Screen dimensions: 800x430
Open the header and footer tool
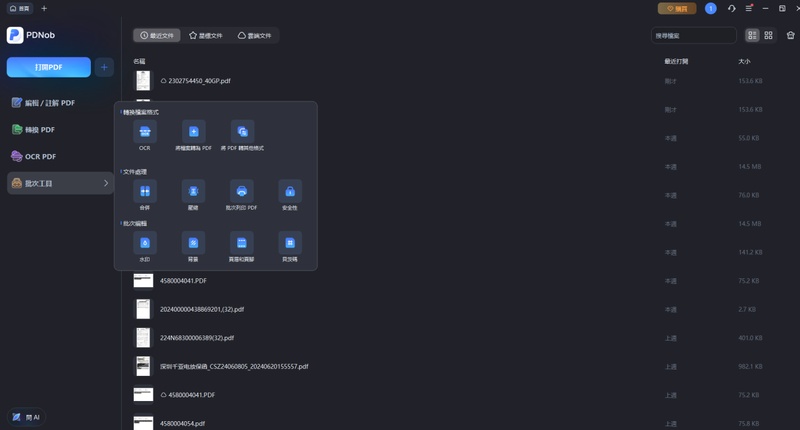click(x=242, y=242)
